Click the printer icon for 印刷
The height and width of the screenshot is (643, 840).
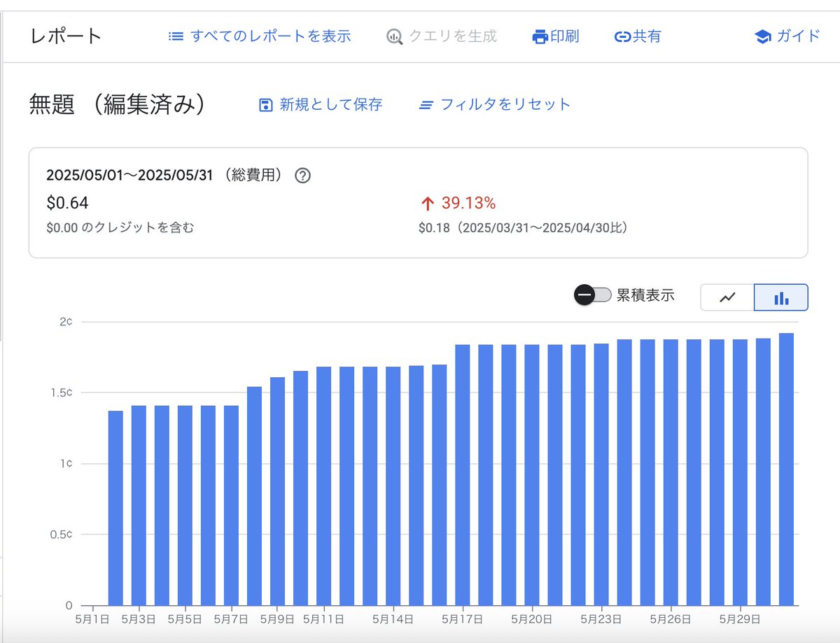pyautogui.click(x=540, y=37)
